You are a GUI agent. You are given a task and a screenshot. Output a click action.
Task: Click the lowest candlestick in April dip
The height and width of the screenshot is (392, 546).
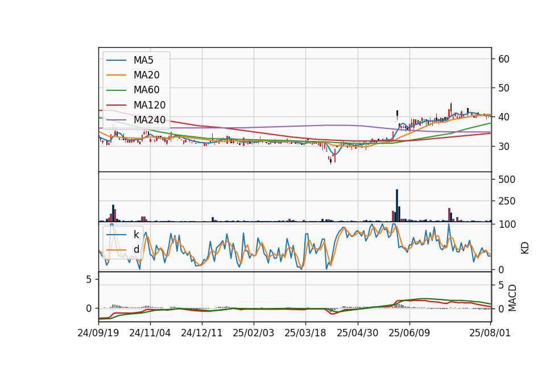331,161
